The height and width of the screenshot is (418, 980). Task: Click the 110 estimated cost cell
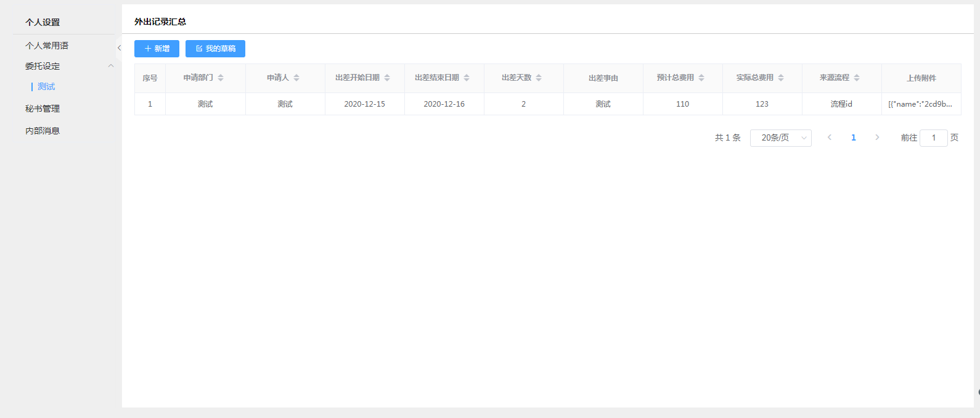pyautogui.click(x=683, y=104)
